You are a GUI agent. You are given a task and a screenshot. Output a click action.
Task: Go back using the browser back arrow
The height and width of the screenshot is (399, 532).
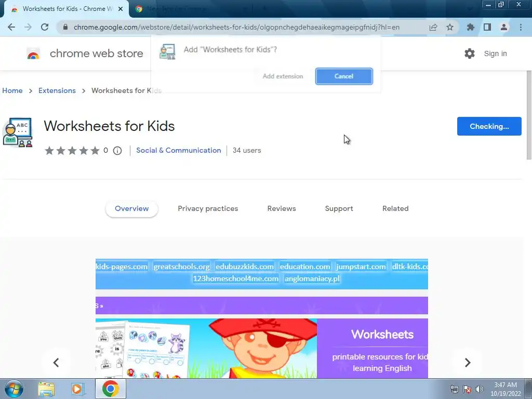pos(11,27)
